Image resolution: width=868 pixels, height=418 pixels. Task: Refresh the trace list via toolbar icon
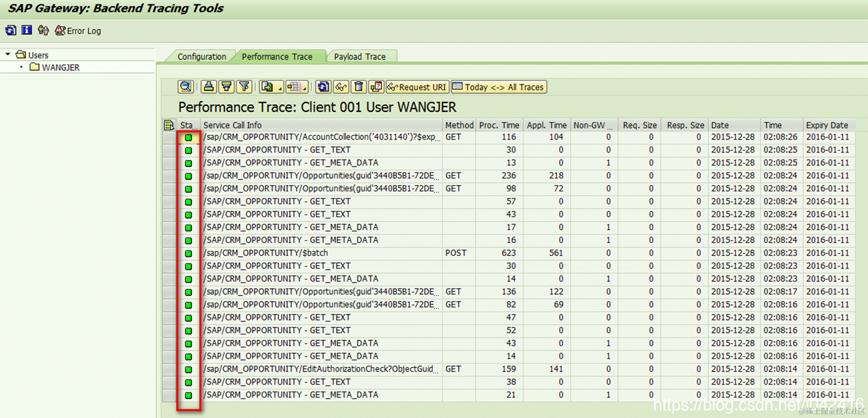point(322,87)
